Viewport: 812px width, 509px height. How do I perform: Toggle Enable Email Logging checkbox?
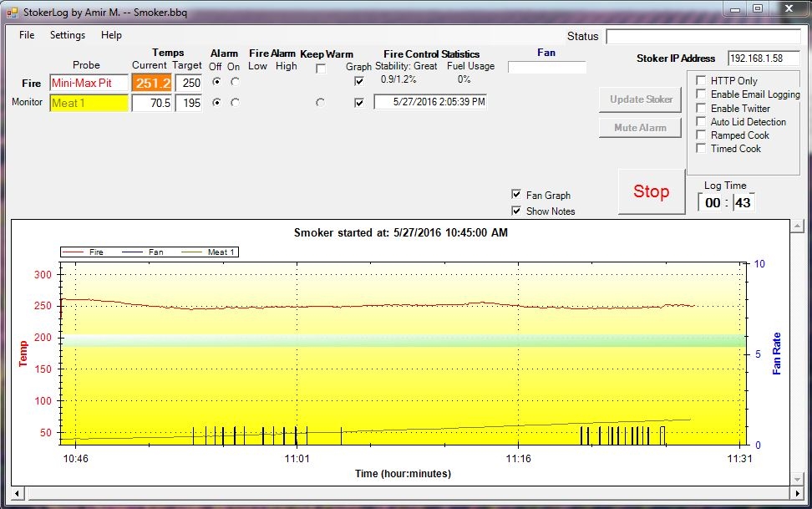coord(702,94)
